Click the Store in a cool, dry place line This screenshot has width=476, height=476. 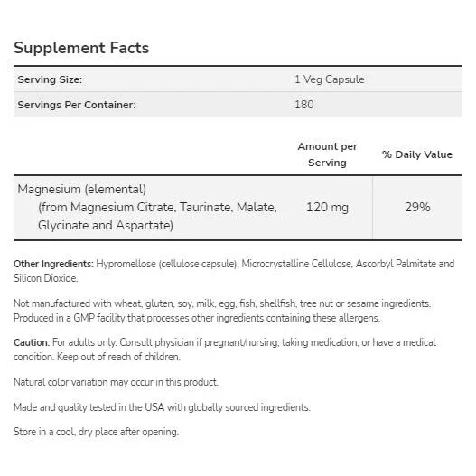pyautogui.click(x=97, y=432)
